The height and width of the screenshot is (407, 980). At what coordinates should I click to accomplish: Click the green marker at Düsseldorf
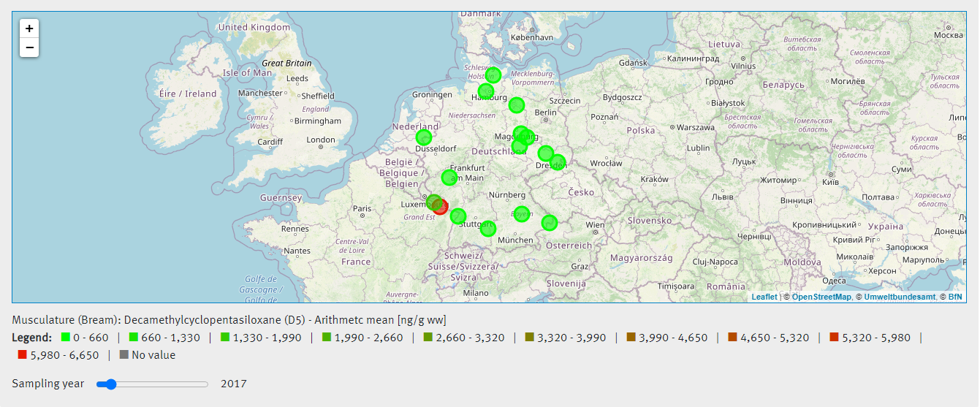coord(424,137)
